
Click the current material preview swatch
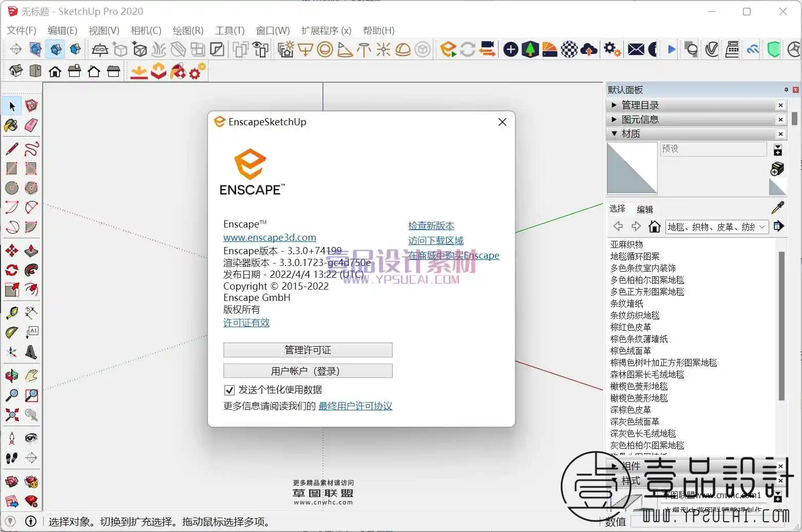pyautogui.click(x=632, y=168)
